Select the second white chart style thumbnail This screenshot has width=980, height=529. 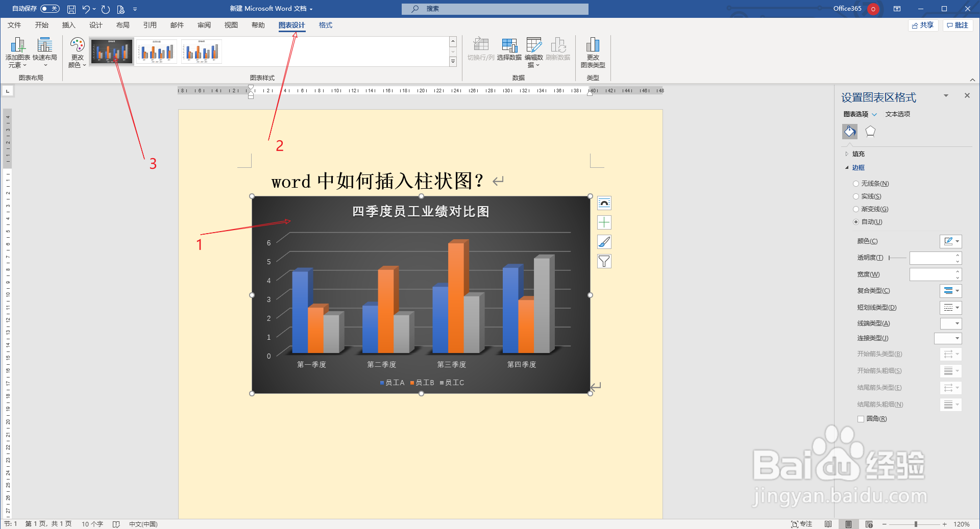click(x=202, y=52)
